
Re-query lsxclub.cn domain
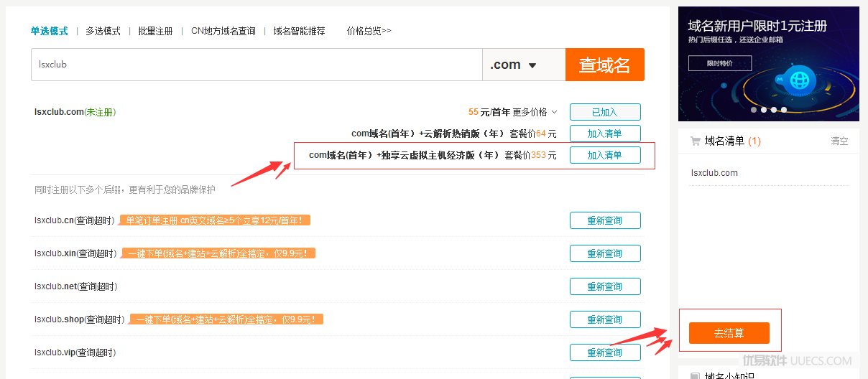605,220
